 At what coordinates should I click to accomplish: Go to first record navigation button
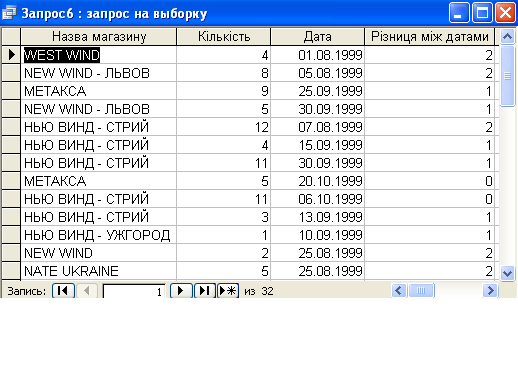tap(63, 291)
